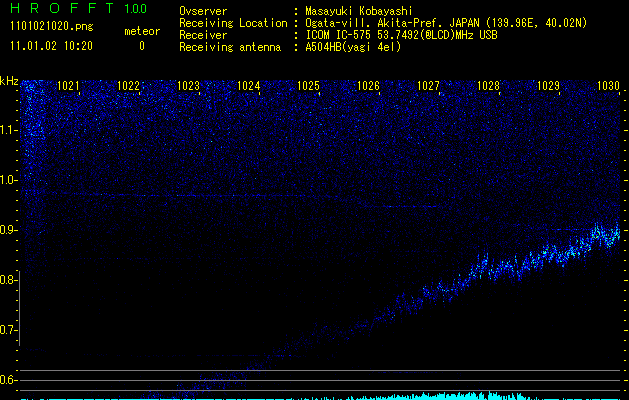Click Ogata-vill. Akita-Pref. JAPAN location text
Image resolution: width=629 pixels, height=400 pixels.
446,23
